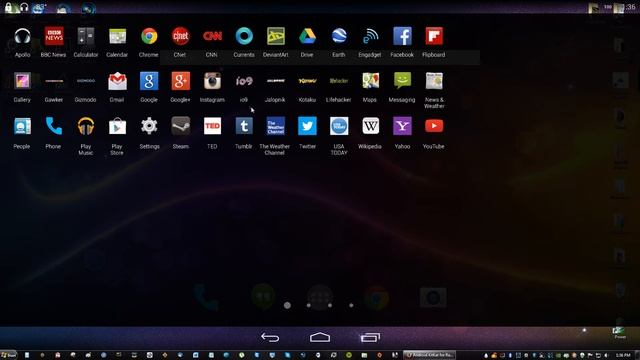Screen dimensions: 640x360
Task: Open the Phone dialer app
Action: 54,126
